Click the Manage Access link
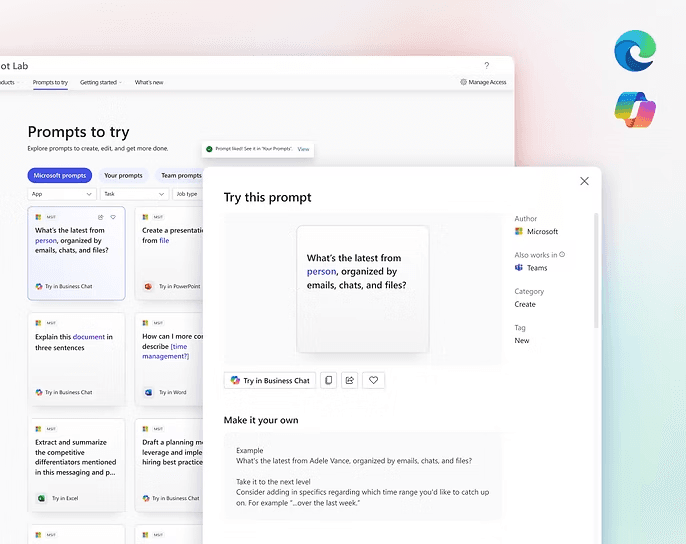686x544 pixels. click(x=487, y=82)
